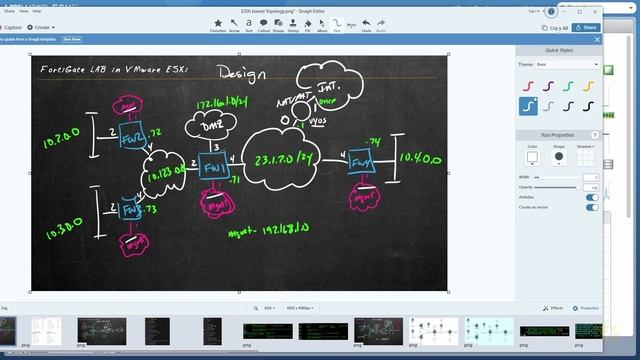Open the Help menu
Screen dimensions: 640x360
37,11
